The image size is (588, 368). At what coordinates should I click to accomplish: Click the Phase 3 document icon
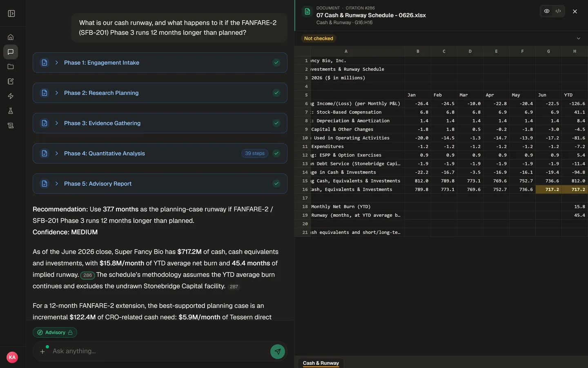coord(45,123)
